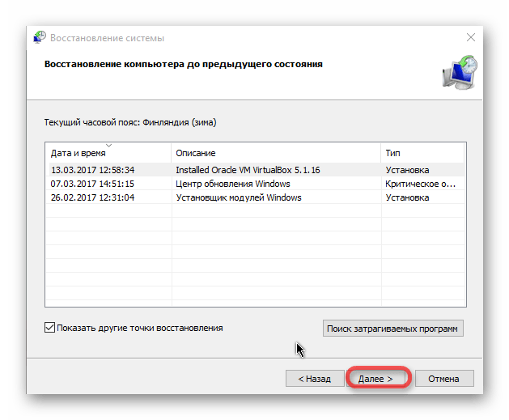509x420 pixels.
Task: Click 'Installed Oracle VM VirtualBox 5.1.16' description
Action: coord(248,170)
